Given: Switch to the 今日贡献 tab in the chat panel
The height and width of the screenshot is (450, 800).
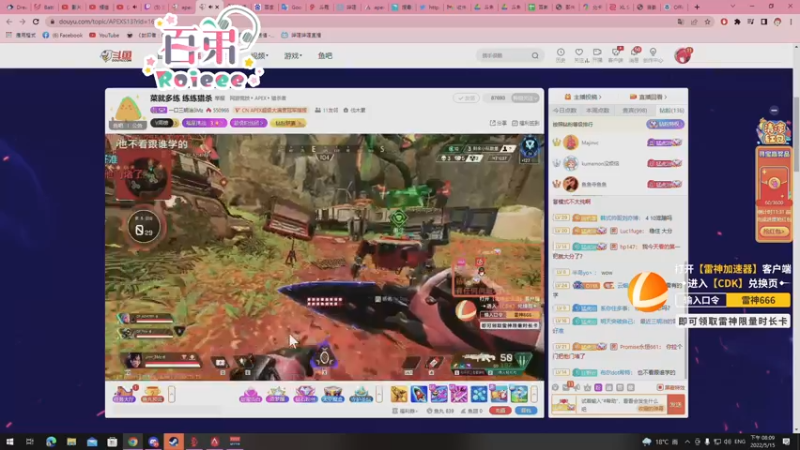Looking at the screenshot, I should pos(565,111).
